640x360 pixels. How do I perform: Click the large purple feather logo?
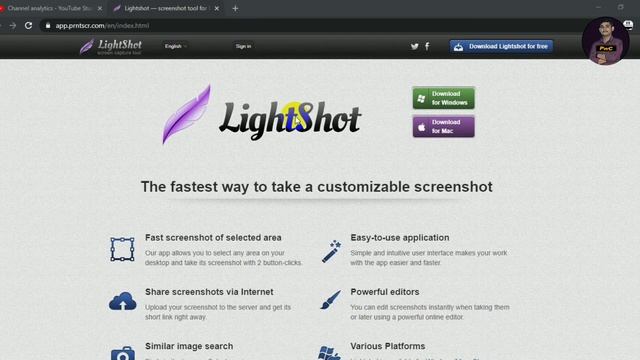(x=187, y=115)
